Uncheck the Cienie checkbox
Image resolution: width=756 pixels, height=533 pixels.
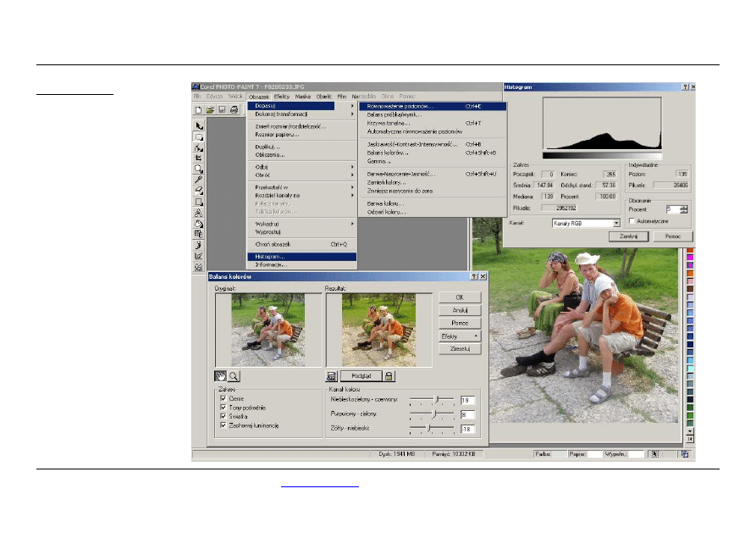(223, 397)
